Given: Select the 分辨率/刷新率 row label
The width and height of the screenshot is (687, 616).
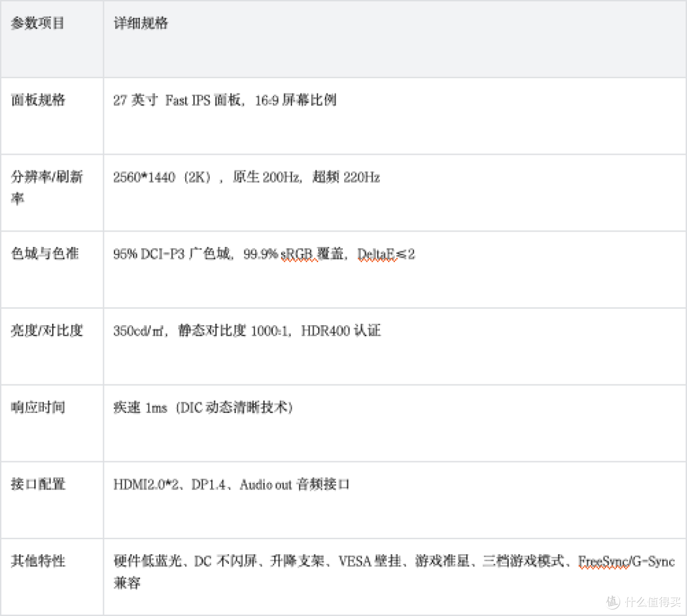Looking at the screenshot, I should (46, 187).
